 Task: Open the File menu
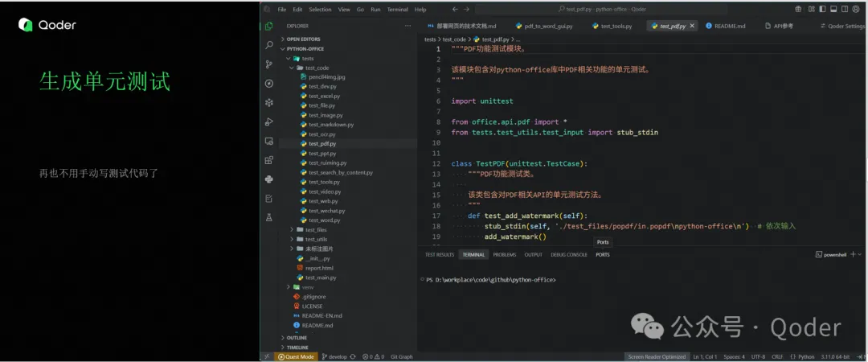tap(282, 10)
